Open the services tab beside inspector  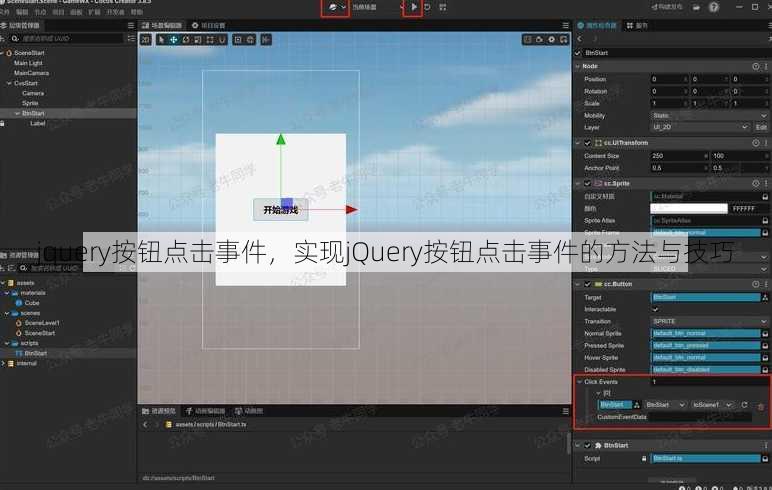[637, 25]
